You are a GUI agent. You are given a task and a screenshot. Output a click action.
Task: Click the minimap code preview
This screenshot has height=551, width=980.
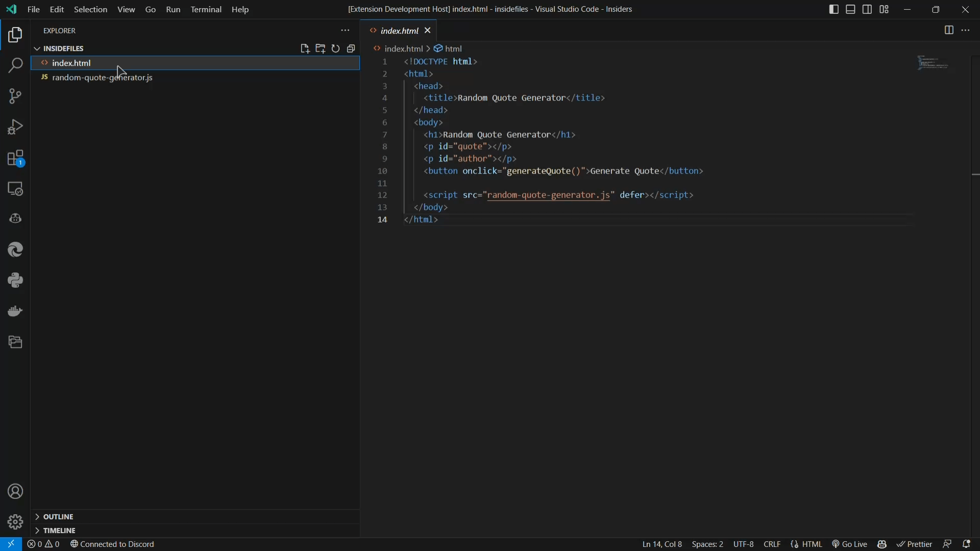pyautogui.click(x=934, y=64)
